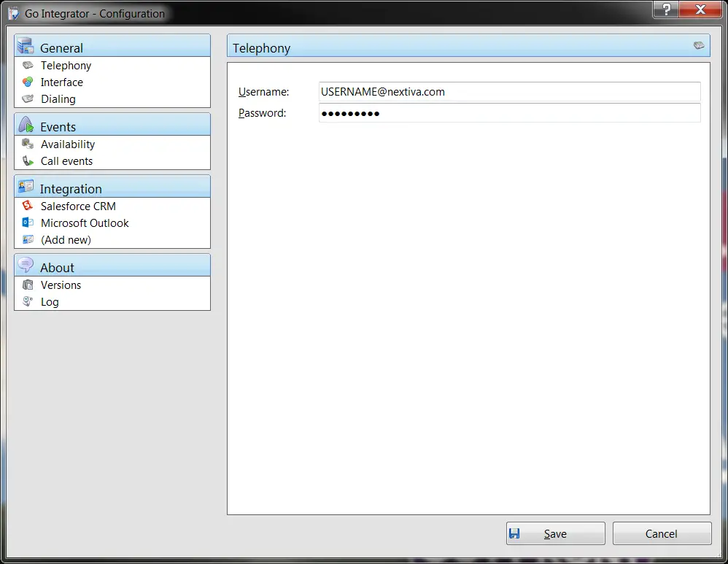
Task: Click the help question mark button
Action: tap(666, 9)
